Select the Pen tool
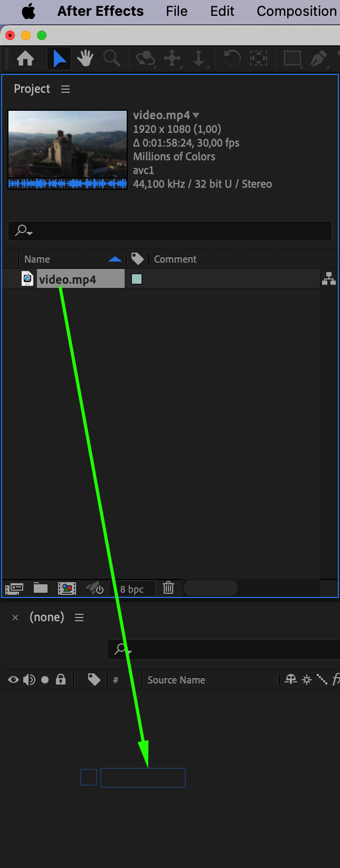This screenshot has width=340, height=868. tap(319, 58)
